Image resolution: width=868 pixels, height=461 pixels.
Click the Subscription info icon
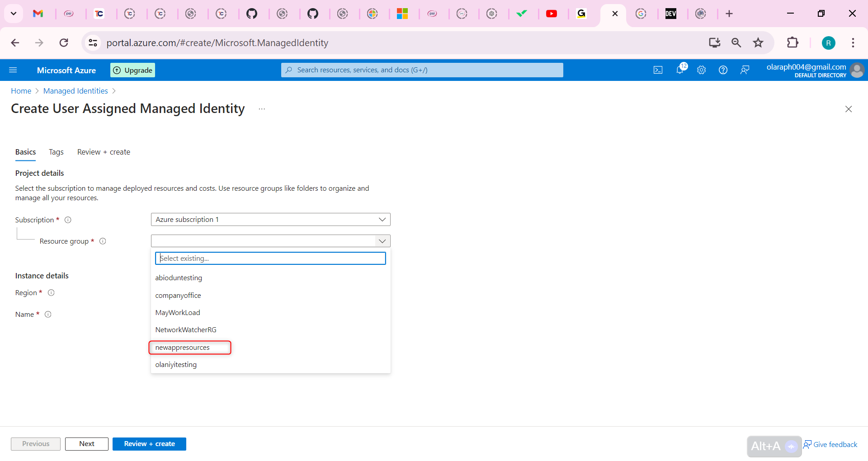(x=68, y=220)
